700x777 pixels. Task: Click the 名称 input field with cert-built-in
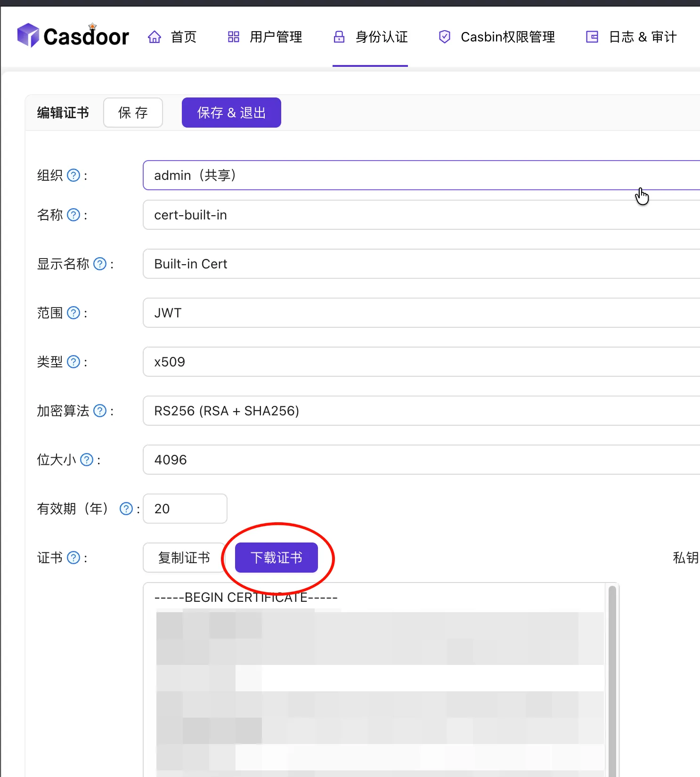(x=419, y=215)
